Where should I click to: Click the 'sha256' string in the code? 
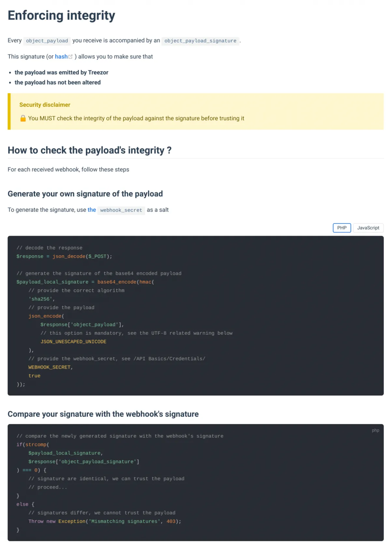pos(41,299)
